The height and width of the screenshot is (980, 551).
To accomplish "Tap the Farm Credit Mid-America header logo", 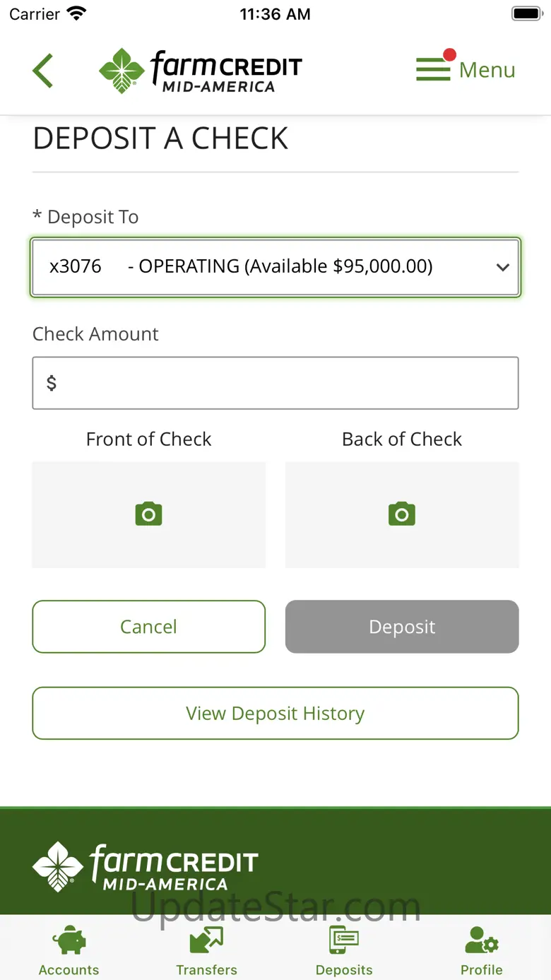I will (x=201, y=71).
